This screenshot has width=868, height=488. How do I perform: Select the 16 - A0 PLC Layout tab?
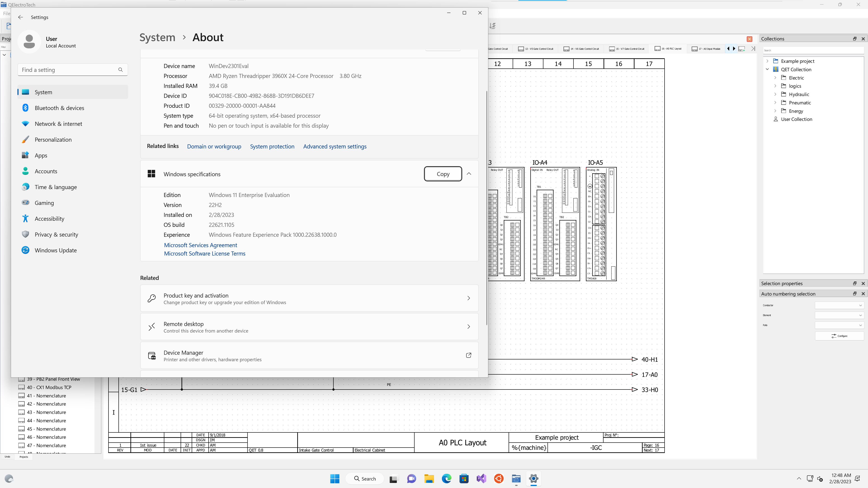pyautogui.click(x=668, y=49)
